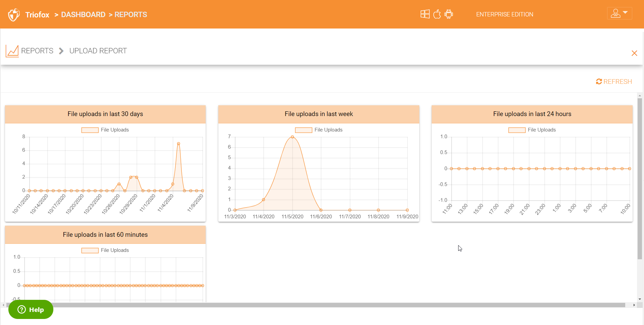The image size is (644, 325).
Task: Open the Android client download icon
Action: pos(449,14)
